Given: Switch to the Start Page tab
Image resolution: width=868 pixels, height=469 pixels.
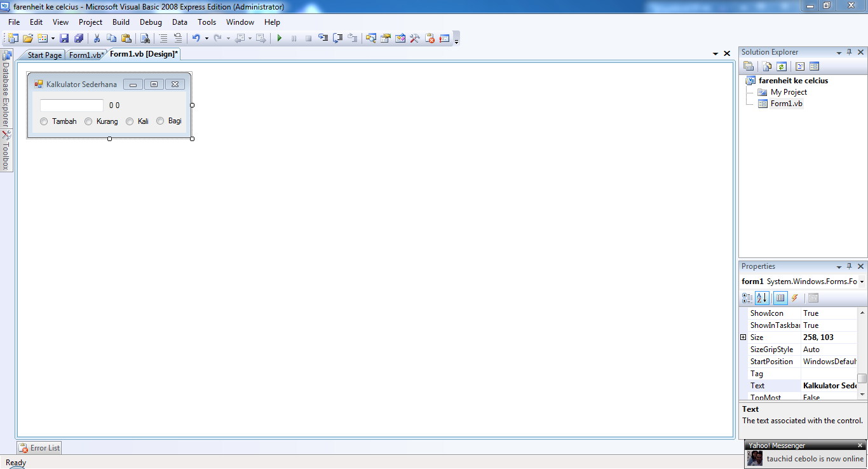Looking at the screenshot, I should pyautogui.click(x=44, y=55).
